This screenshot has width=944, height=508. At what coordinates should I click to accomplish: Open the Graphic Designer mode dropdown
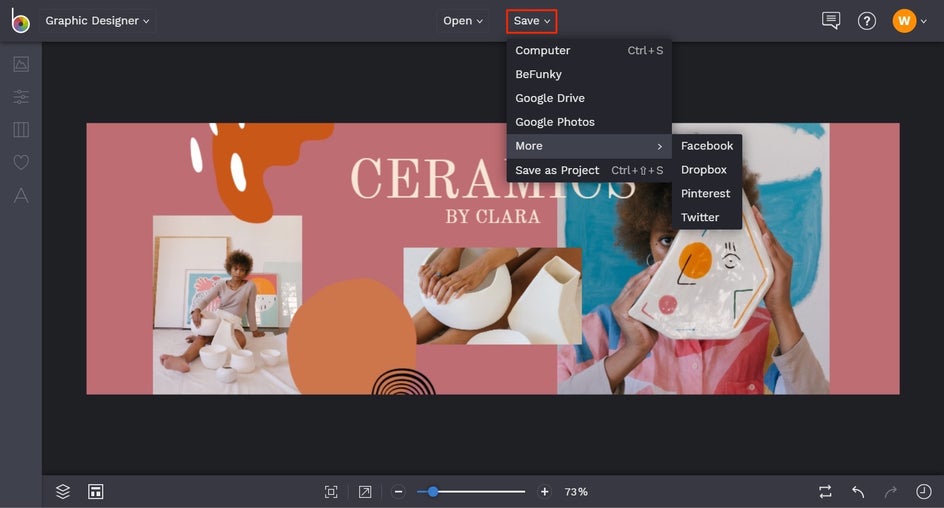point(97,20)
